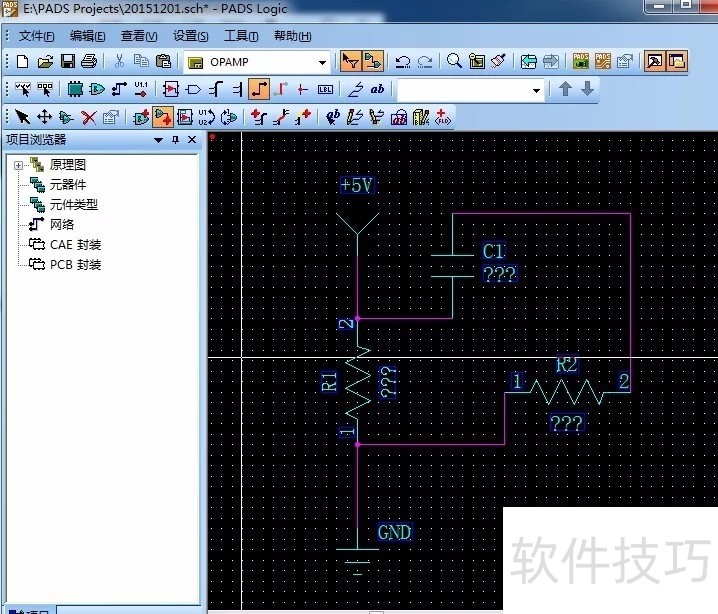Viewport: 718px width, 614px height.
Task: Choose the Move tool
Action: (x=44, y=117)
